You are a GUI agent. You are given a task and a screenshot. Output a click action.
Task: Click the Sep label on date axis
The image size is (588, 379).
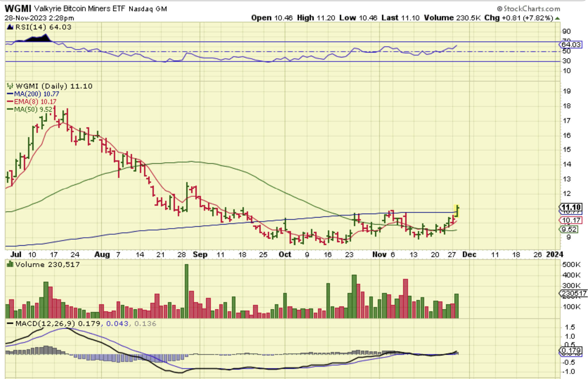pyautogui.click(x=200, y=254)
